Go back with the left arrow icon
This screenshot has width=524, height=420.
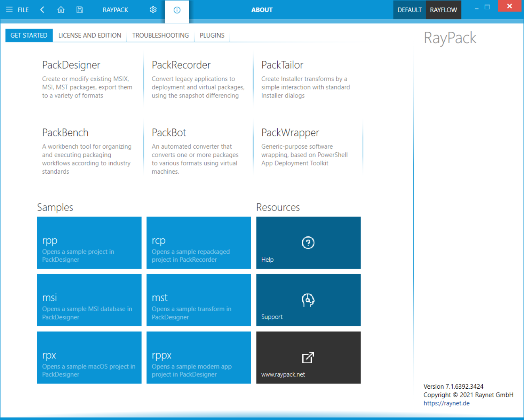(42, 9)
